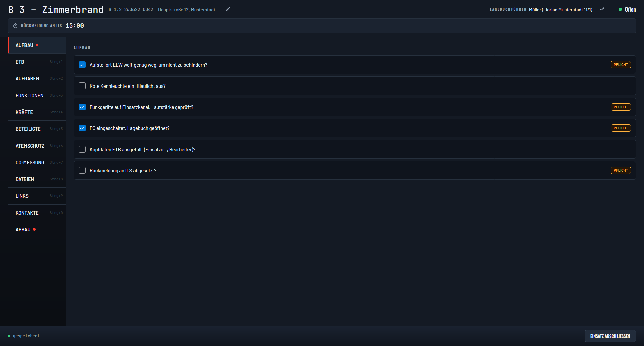644x346 pixels.
Task: Switch to the Aufgaben section
Action: coord(37,79)
